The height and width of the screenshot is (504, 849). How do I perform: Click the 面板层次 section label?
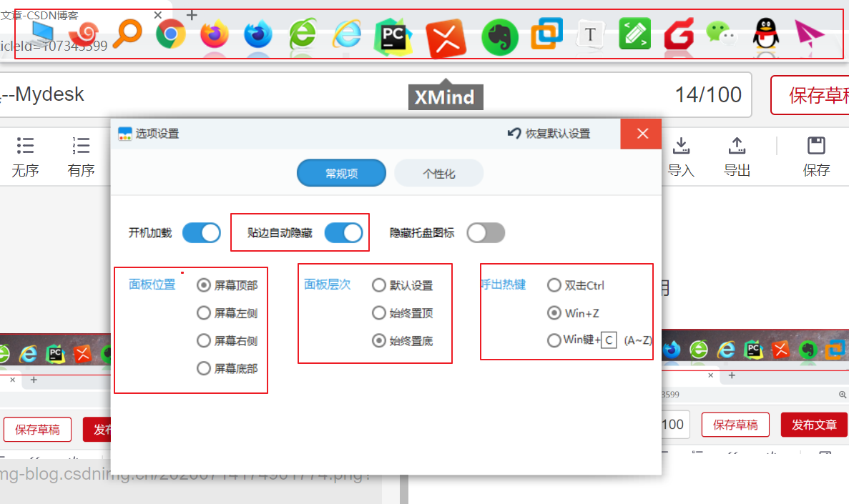click(327, 285)
